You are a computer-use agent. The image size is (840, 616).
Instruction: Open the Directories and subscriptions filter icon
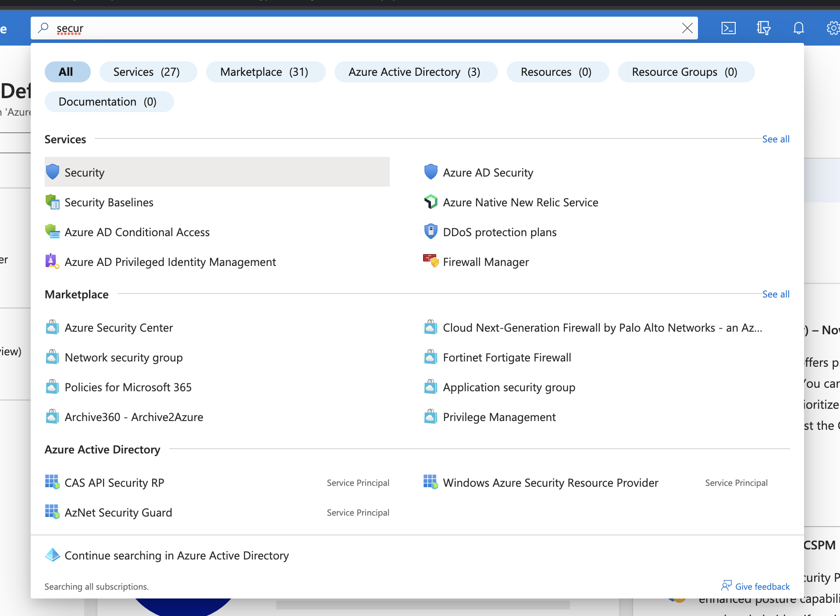[x=763, y=28]
